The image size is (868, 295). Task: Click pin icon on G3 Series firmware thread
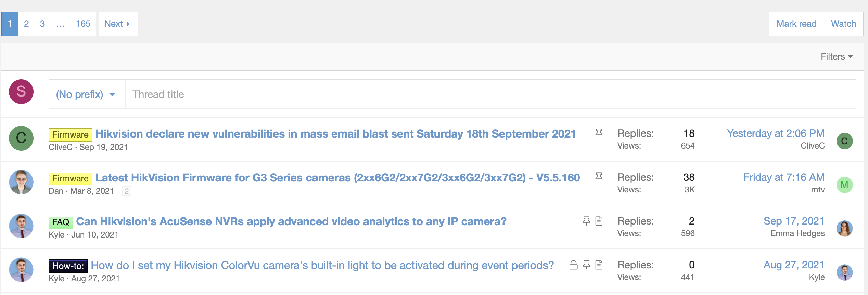[x=599, y=177]
